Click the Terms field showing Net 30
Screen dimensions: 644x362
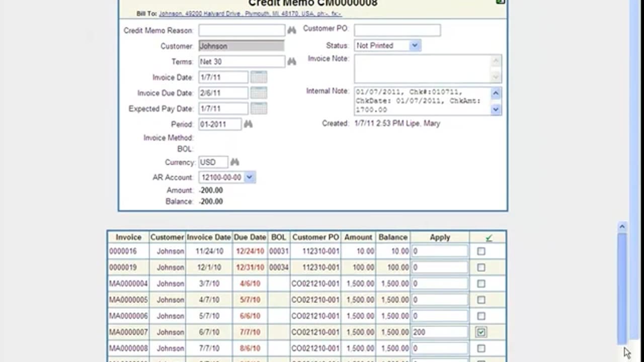coord(242,61)
